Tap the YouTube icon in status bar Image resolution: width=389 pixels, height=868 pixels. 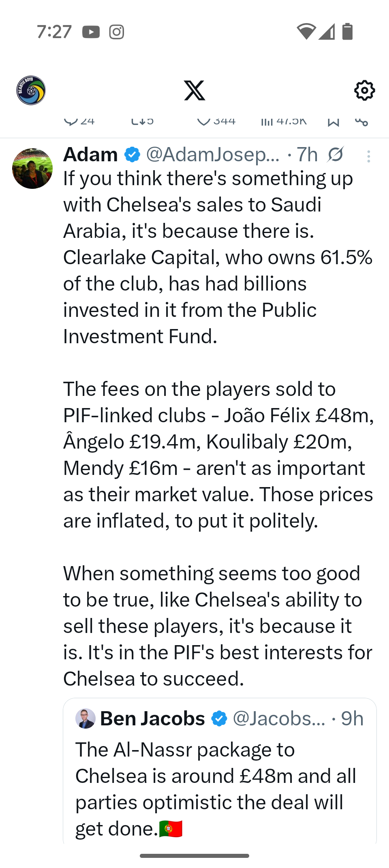[x=91, y=32]
